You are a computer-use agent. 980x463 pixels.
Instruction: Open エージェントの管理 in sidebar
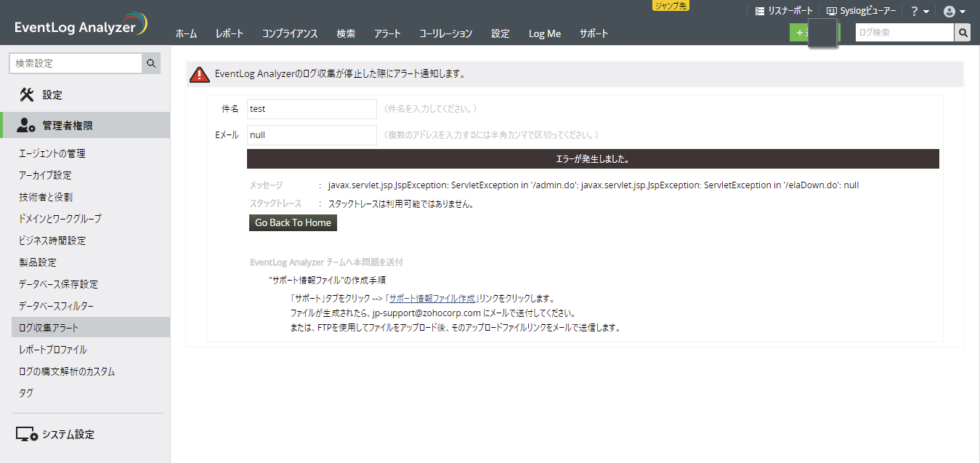52,153
